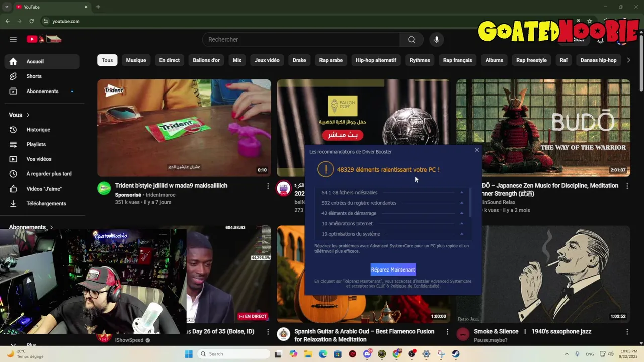Viewport: 644px width, 362px height.
Task: Open Politique de Confidentialité link
Action: click(x=415, y=286)
